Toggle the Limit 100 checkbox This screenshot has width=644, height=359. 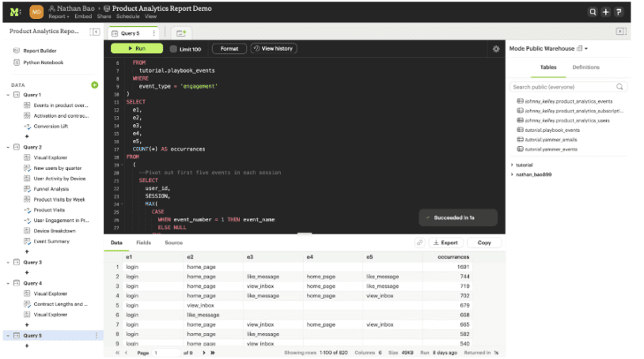[x=173, y=49]
